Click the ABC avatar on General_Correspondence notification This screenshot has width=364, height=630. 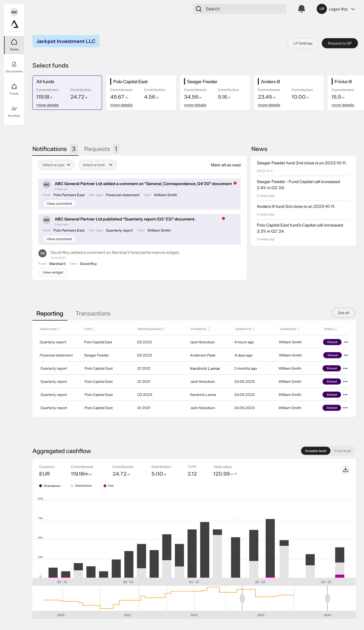pos(47,185)
